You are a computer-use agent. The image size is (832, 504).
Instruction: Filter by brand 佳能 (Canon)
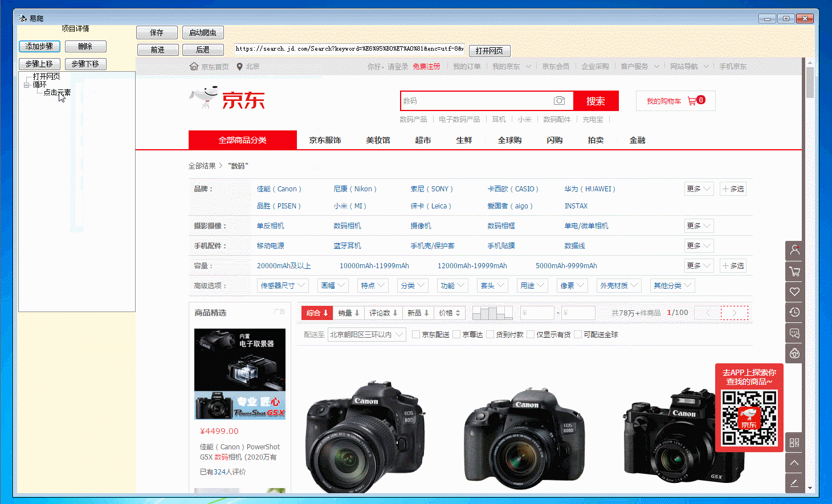coord(279,189)
